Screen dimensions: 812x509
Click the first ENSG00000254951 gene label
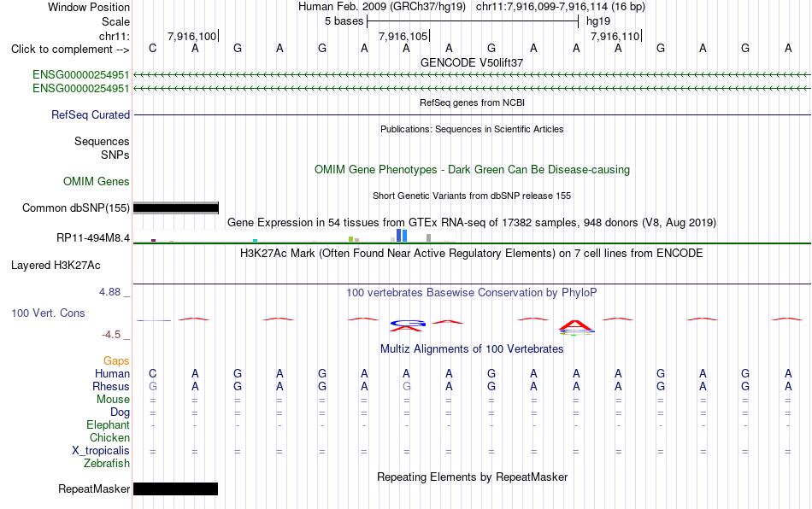click(81, 74)
